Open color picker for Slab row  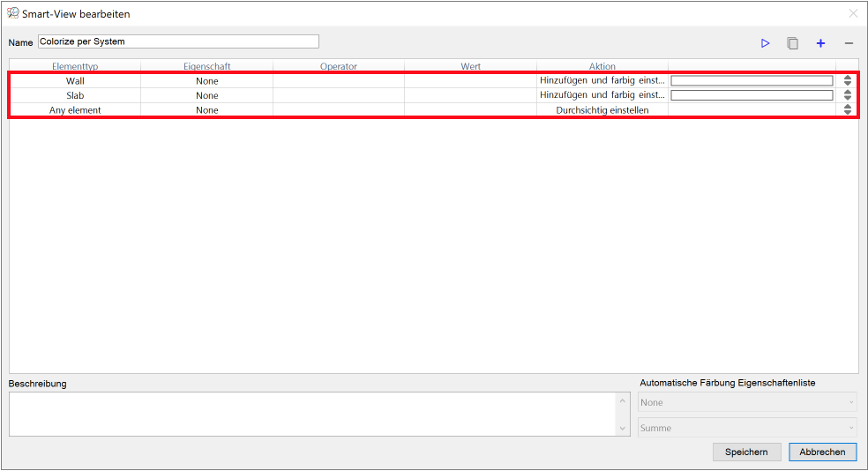(x=752, y=95)
